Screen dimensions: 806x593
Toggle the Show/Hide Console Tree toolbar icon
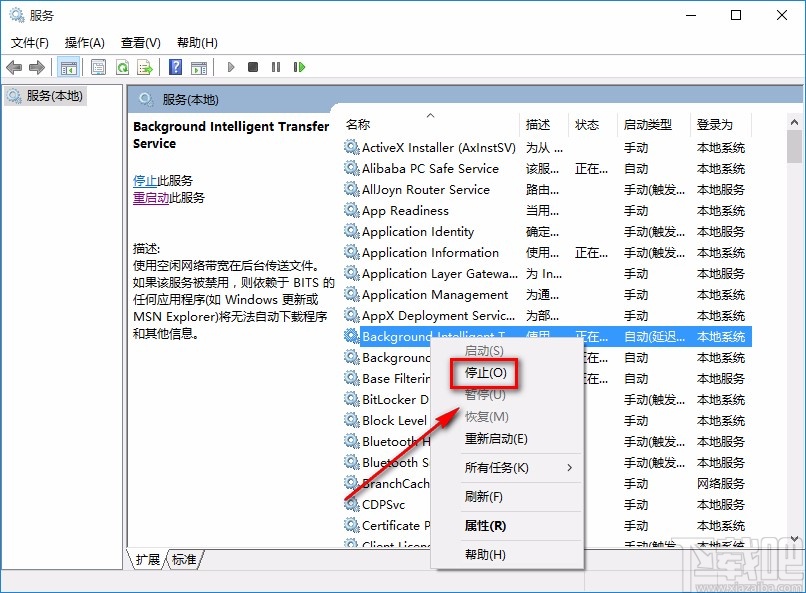tap(68, 67)
